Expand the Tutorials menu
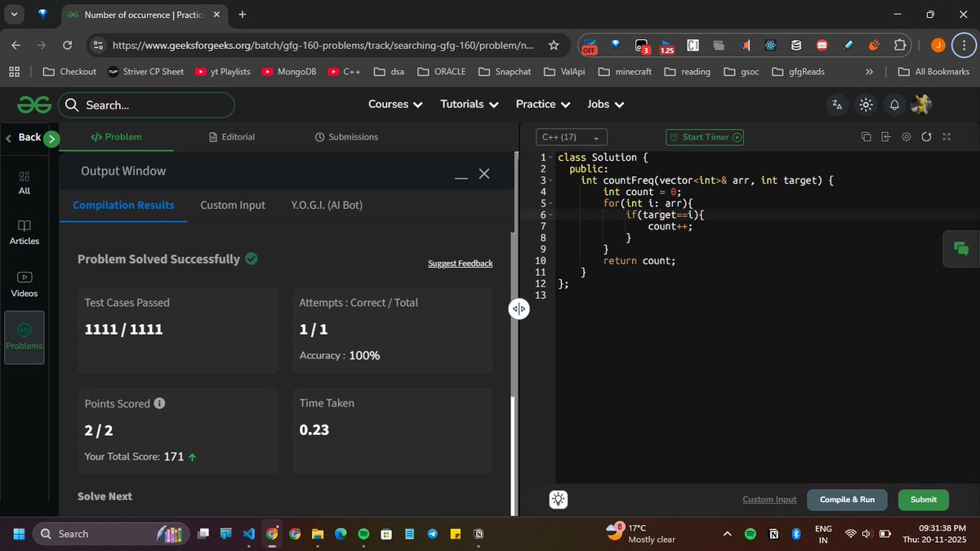The width and height of the screenshot is (980, 551). pos(469,104)
